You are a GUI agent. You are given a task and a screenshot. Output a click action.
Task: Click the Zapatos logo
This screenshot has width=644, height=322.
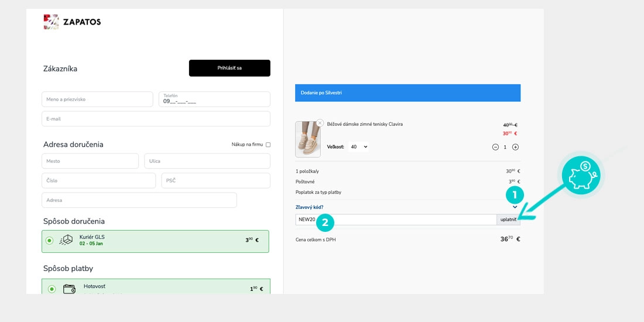pos(72,22)
